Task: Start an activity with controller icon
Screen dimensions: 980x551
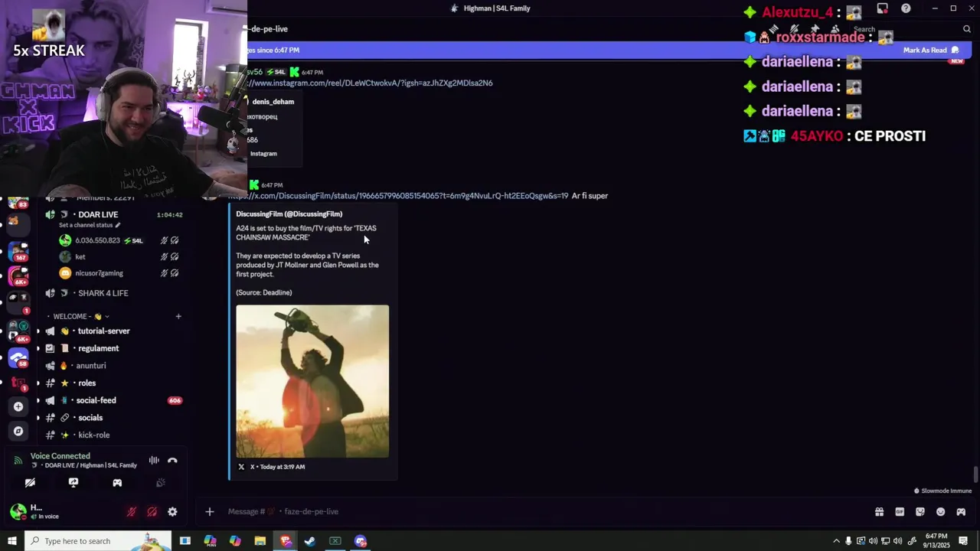Action: tap(117, 483)
